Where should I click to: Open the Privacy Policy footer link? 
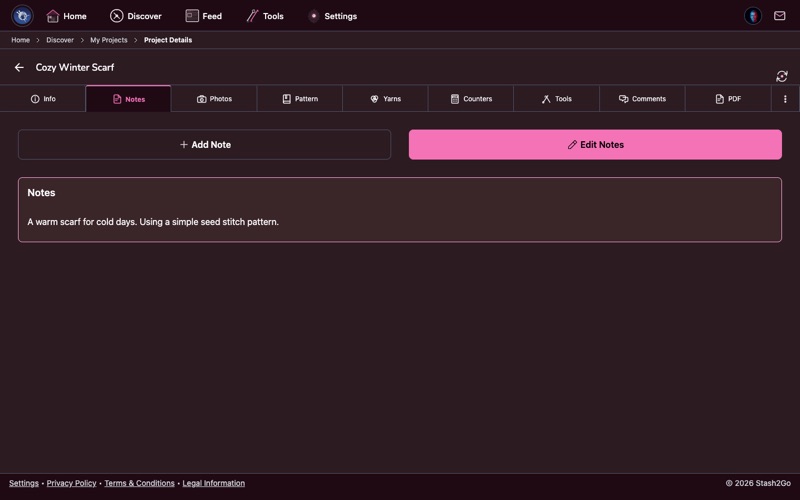click(x=71, y=483)
